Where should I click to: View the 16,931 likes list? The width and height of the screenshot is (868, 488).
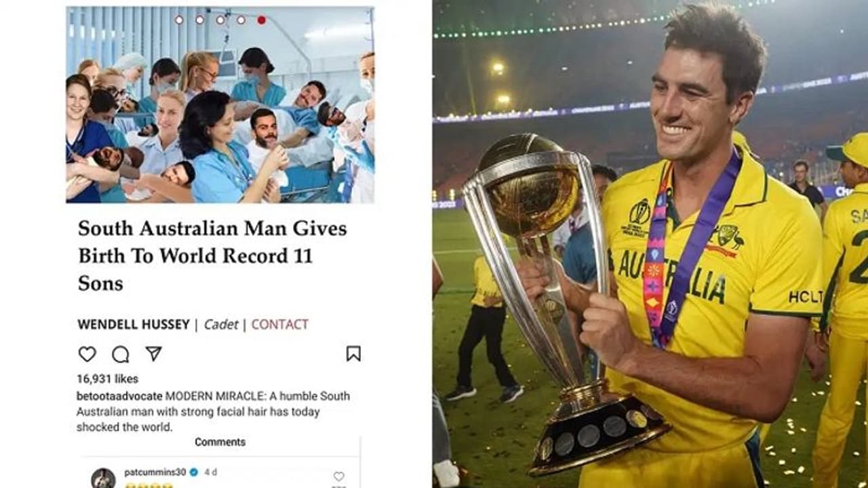pos(107,379)
